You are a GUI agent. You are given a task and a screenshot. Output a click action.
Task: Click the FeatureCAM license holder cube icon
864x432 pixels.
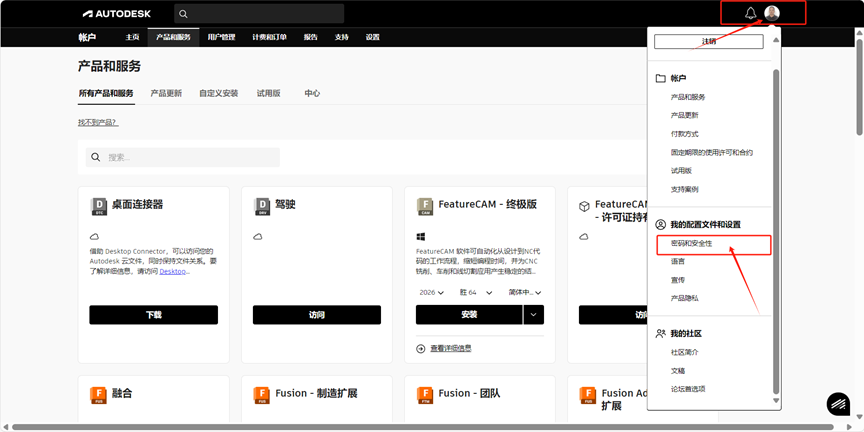(584, 206)
